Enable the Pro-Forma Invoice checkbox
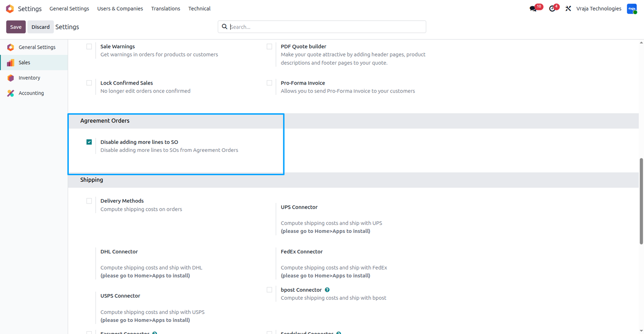This screenshot has height=334, width=644. pos(269,83)
